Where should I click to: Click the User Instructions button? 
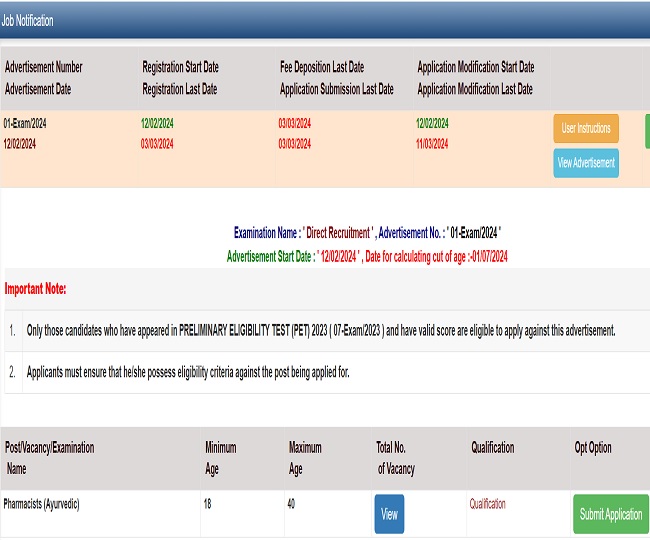pyautogui.click(x=586, y=129)
